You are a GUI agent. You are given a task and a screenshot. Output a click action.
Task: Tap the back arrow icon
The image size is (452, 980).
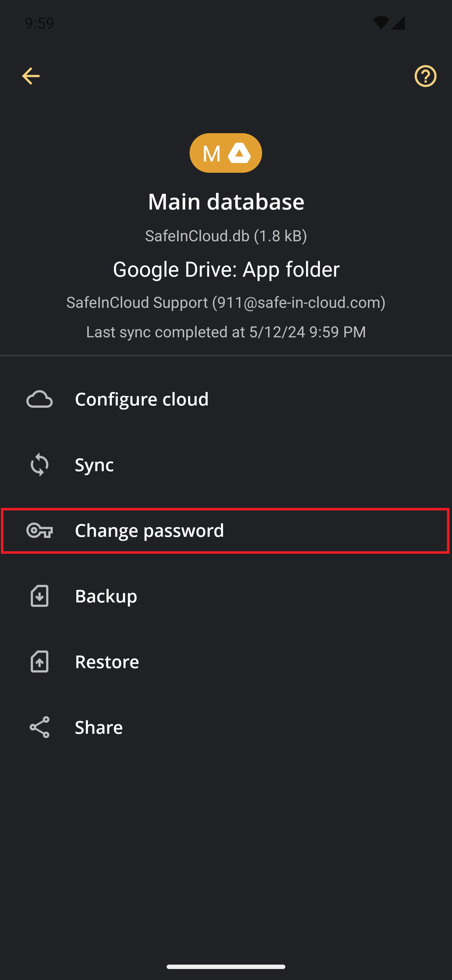[31, 76]
